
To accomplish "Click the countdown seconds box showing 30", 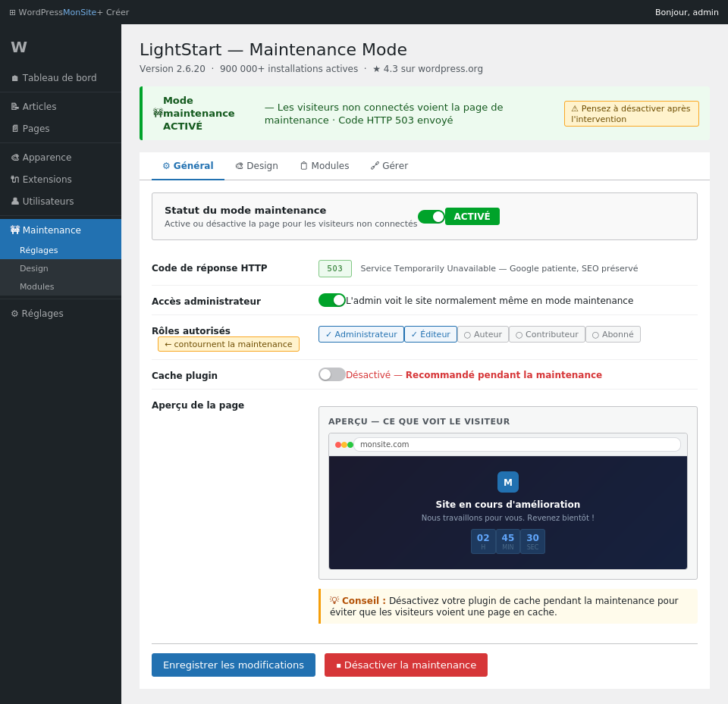I will point(532,541).
